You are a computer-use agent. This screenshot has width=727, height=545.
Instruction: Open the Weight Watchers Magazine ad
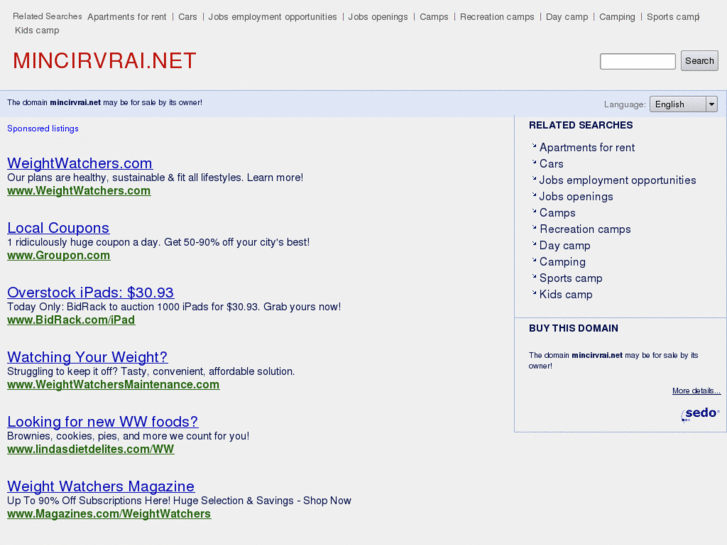coord(101,486)
